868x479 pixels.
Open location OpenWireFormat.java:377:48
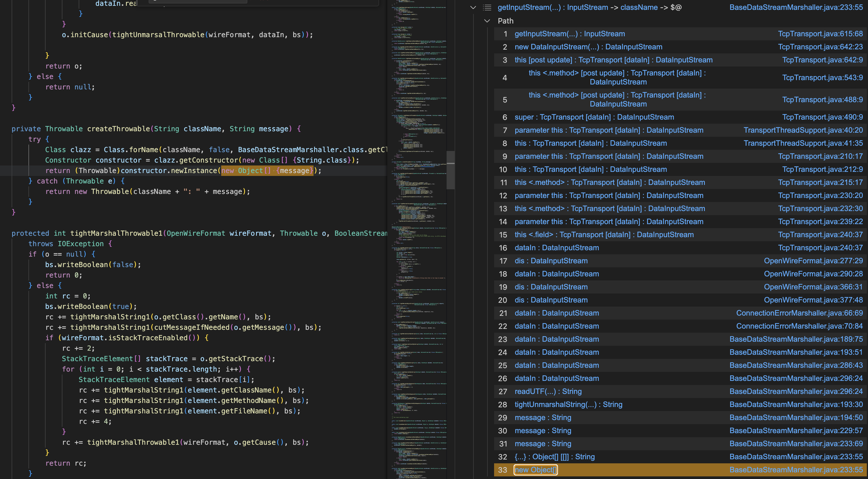coord(813,300)
